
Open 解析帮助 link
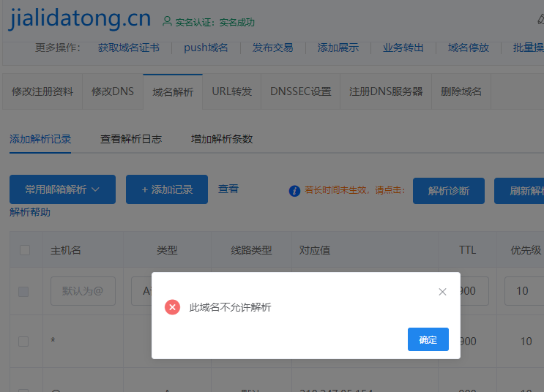(30, 212)
